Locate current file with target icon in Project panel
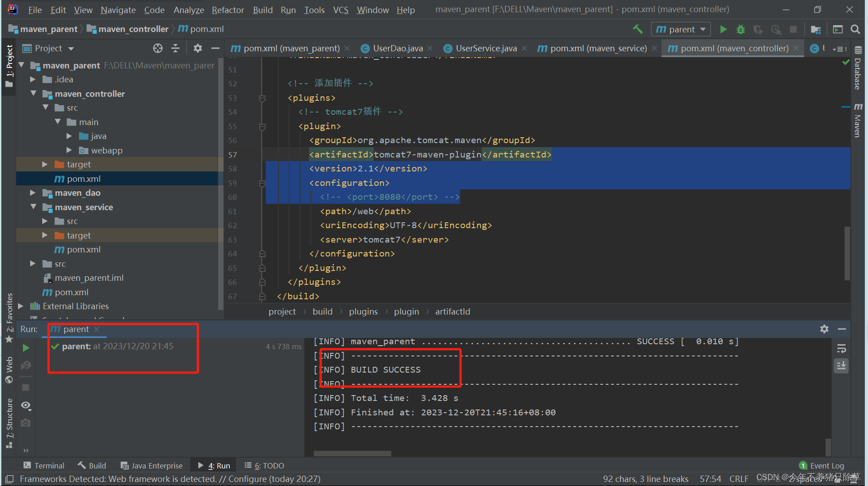This screenshot has width=868, height=486. [158, 48]
